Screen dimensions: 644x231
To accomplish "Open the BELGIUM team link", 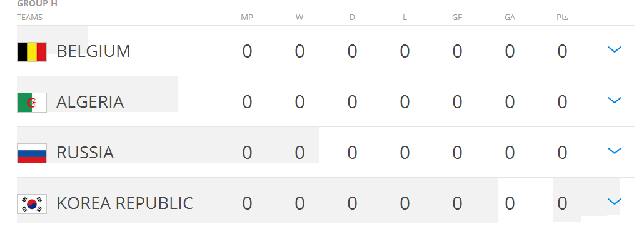I will tap(93, 51).
